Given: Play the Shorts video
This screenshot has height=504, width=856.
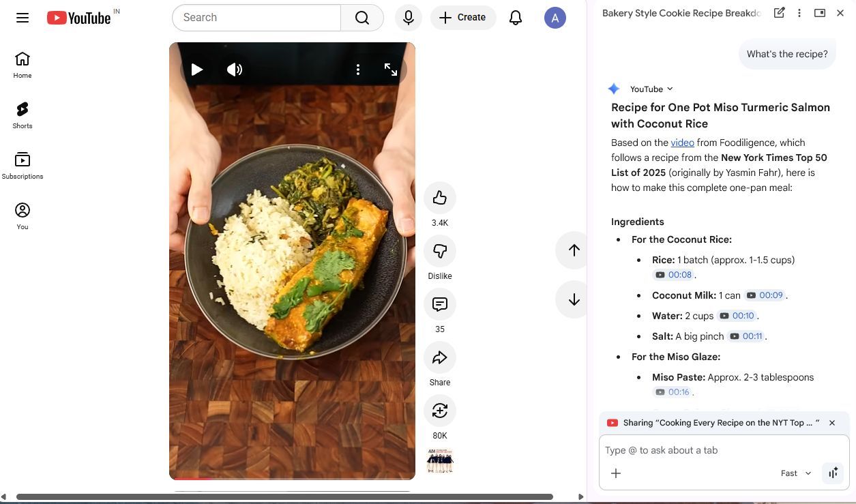Looking at the screenshot, I should click(197, 70).
